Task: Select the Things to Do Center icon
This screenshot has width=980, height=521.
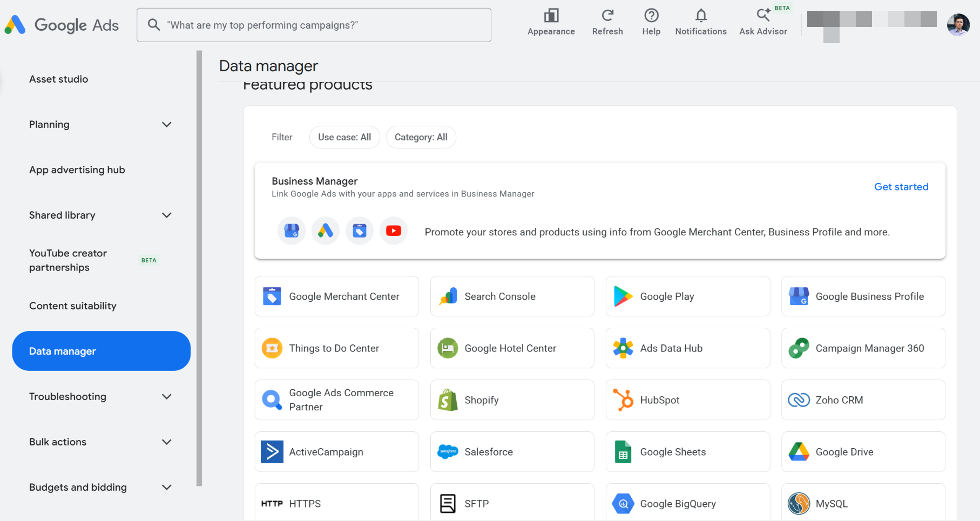Action: 272,348
